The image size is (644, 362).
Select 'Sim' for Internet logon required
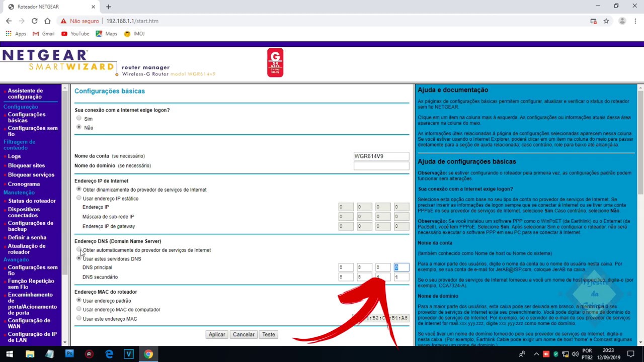tap(79, 119)
